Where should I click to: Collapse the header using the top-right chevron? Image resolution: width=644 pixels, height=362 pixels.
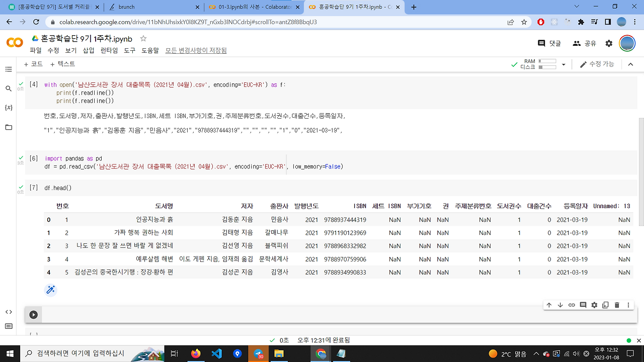tap(630, 64)
